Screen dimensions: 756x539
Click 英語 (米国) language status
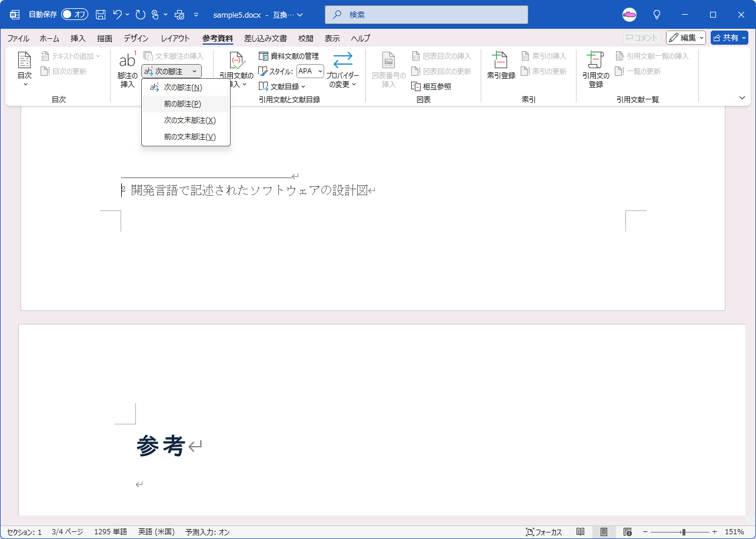[156, 532]
